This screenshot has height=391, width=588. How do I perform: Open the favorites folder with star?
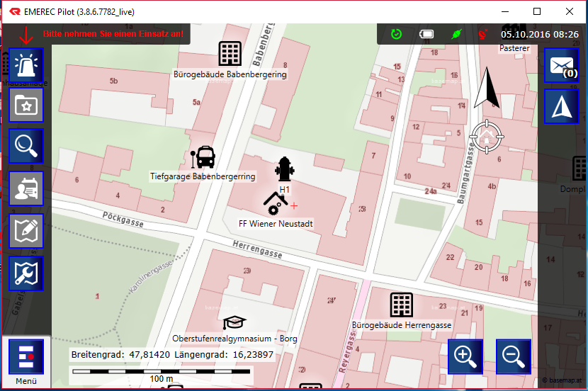26,106
